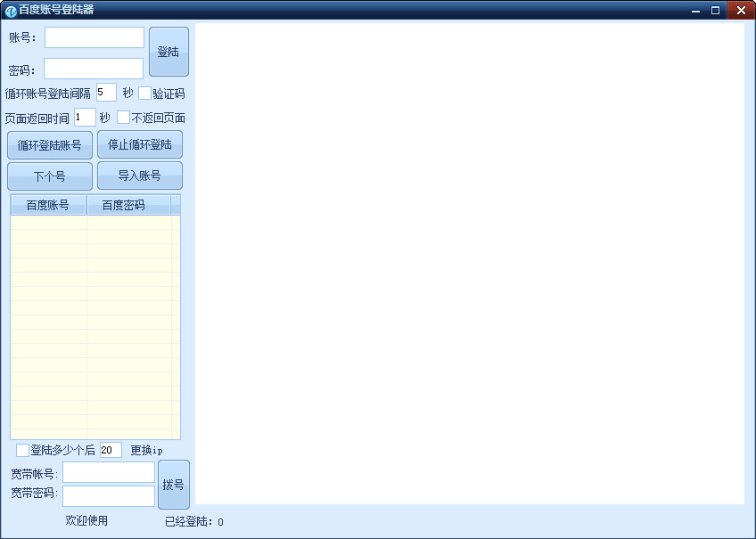Click the blank web browser panel
756x539 pixels.
pos(470,264)
